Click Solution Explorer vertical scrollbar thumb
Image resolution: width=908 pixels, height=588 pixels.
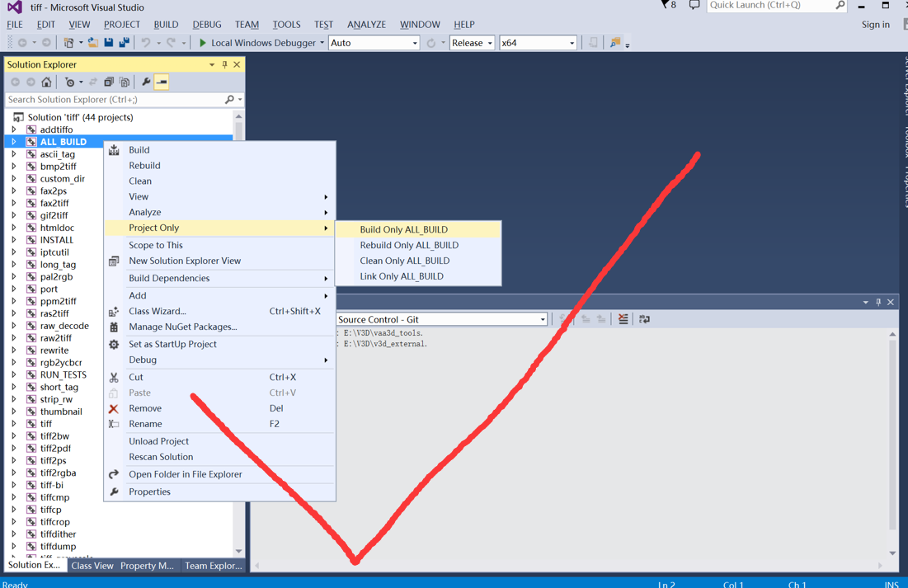(238, 131)
